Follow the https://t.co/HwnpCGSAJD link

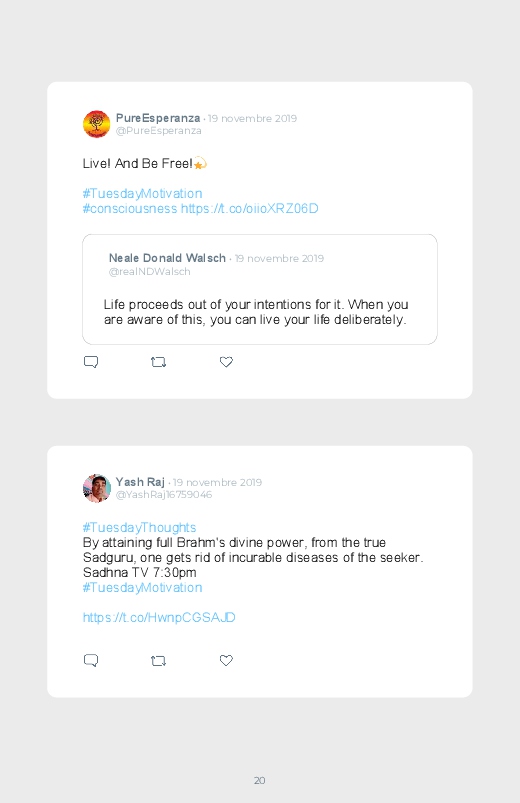[159, 618]
